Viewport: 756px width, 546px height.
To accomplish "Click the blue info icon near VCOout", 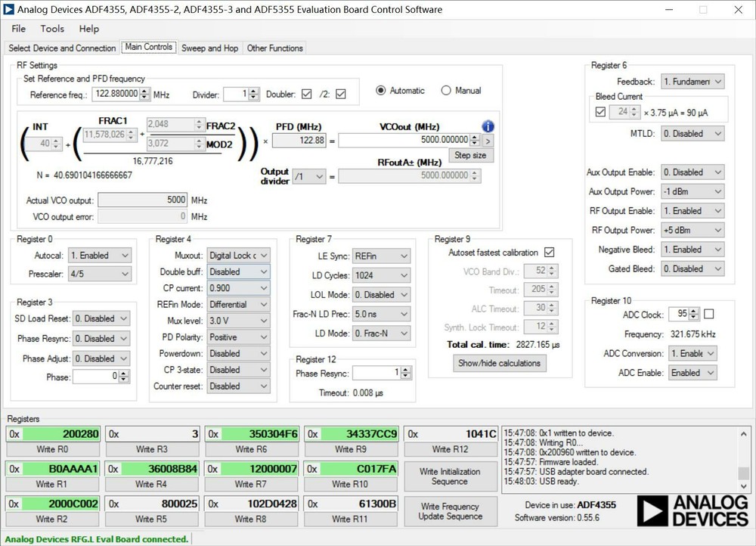I will 488,126.
